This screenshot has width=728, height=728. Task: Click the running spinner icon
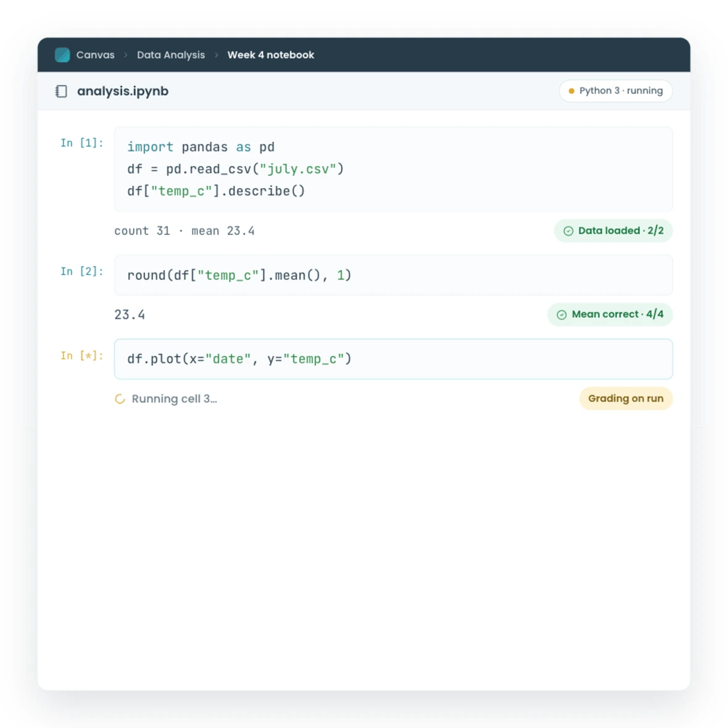point(120,399)
